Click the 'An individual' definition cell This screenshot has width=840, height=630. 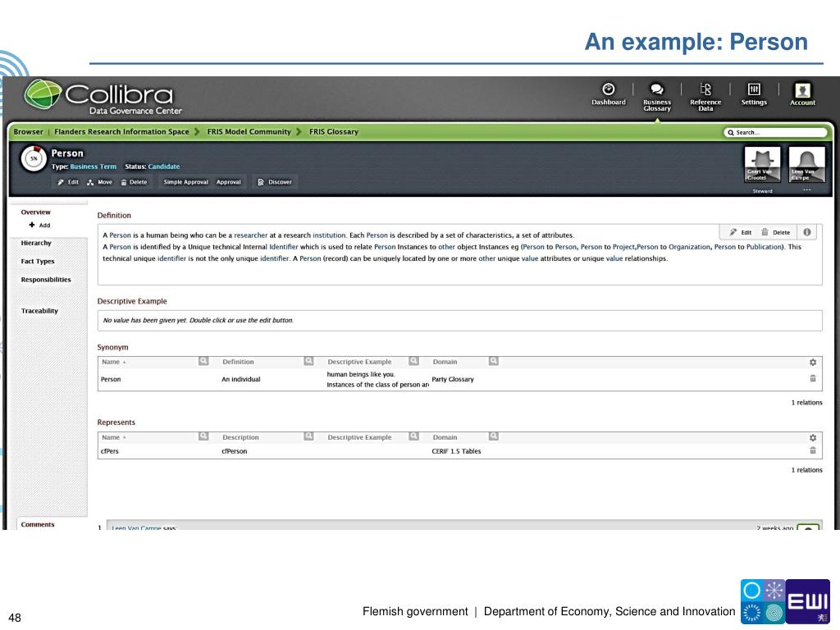pos(241,379)
